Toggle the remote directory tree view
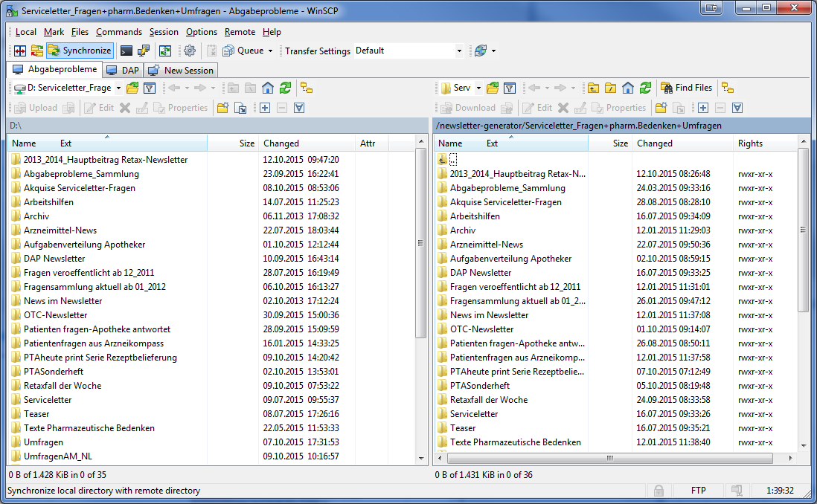The height and width of the screenshot is (504, 817). [728, 88]
